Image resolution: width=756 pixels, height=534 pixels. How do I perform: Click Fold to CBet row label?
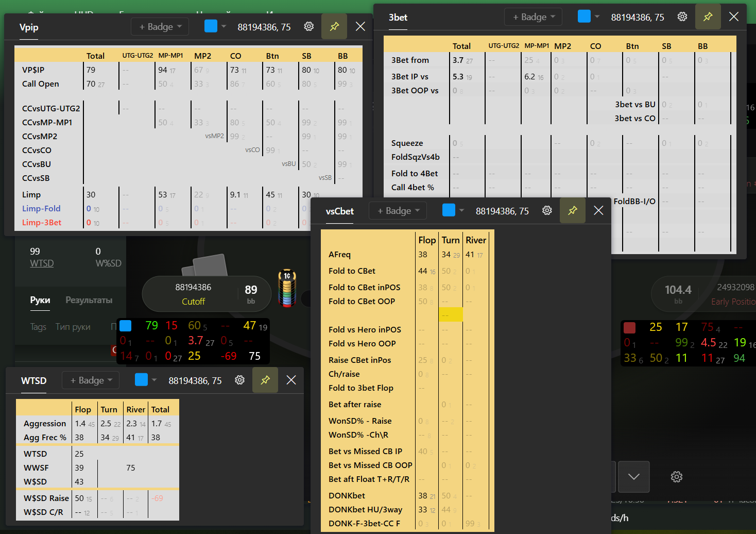coord(352,271)
